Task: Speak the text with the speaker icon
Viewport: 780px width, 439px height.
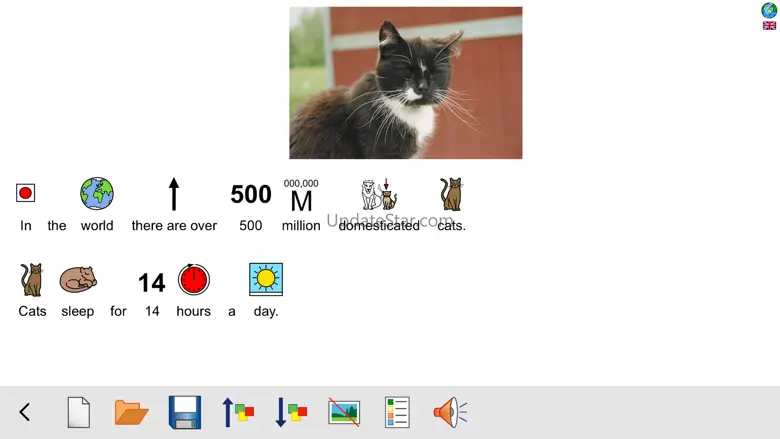Action: click(450, 412)
